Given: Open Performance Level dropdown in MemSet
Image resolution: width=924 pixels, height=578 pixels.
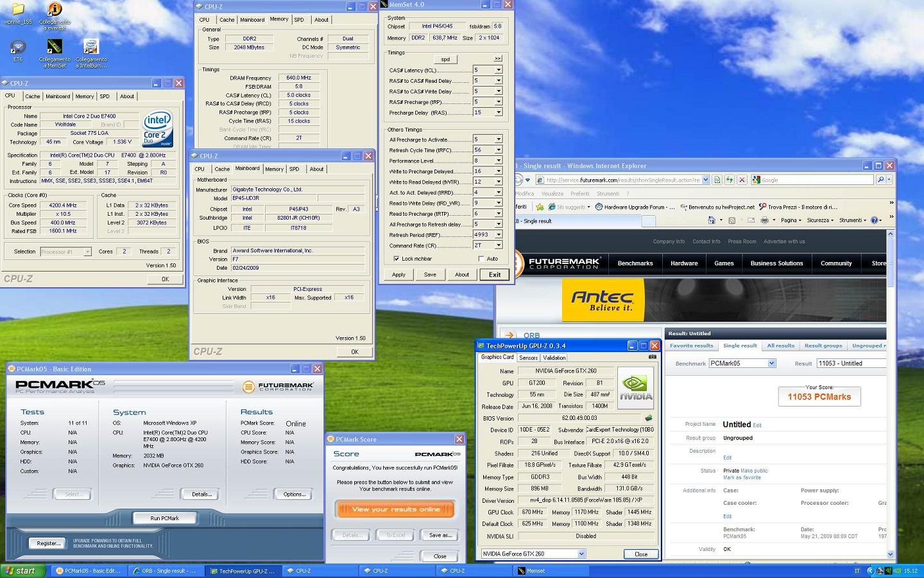Looking at the screenshot, I should click(498, 161).
